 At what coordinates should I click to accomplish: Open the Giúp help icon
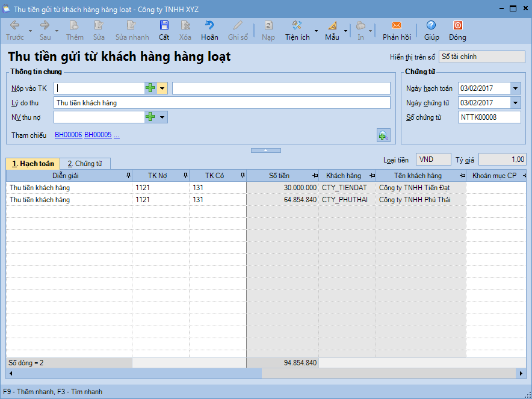point(431,30)
